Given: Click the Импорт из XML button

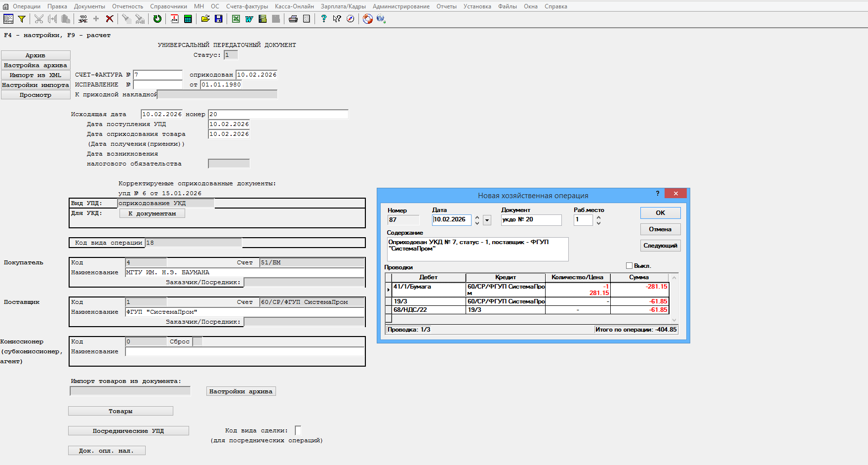Looking at the screenshot, I should pyautogui.click(x=36, y=75).
